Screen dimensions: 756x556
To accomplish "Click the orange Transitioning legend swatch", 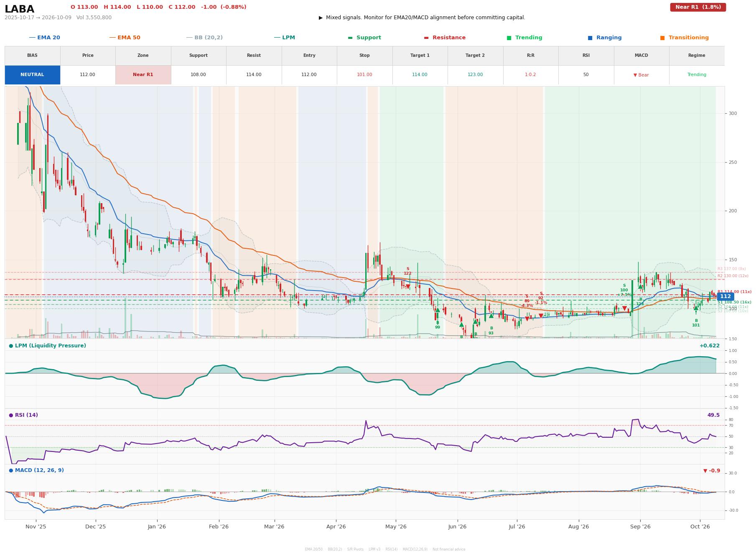I will coord(662,38).
